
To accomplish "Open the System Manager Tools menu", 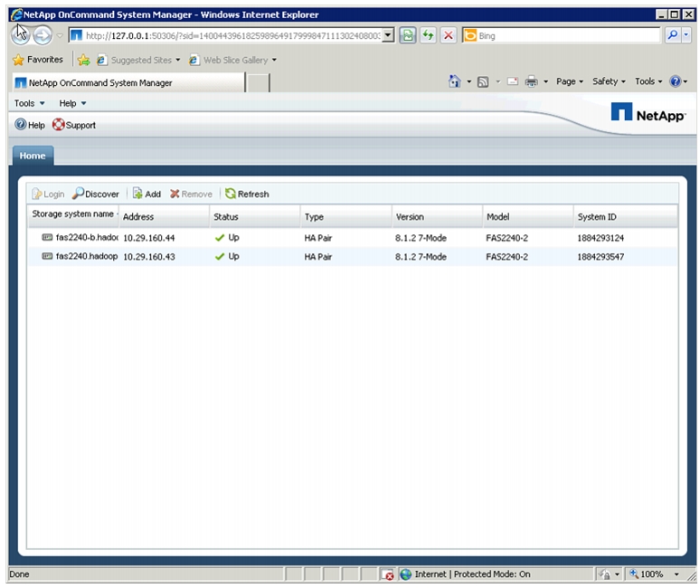I will [x=30, y=103].
